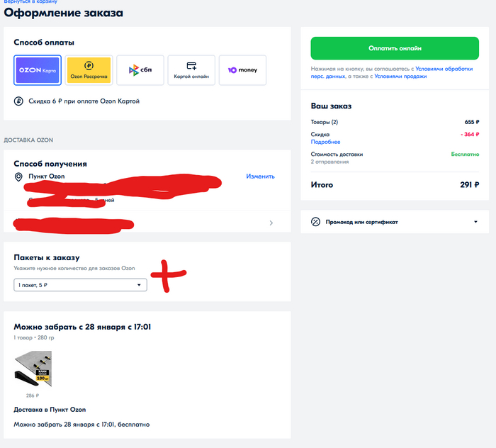Click Подробнее under Скидка

tap(325, 142)
